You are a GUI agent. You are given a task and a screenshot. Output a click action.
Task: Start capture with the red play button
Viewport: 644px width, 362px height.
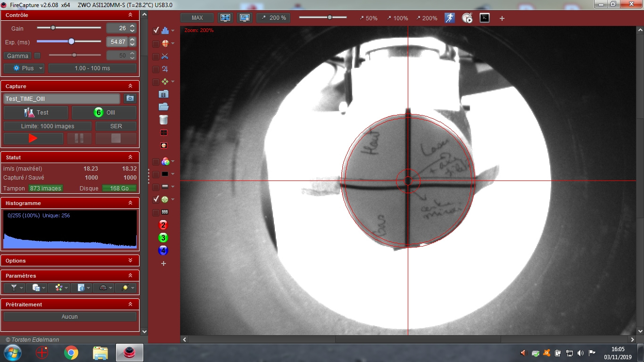33,139
